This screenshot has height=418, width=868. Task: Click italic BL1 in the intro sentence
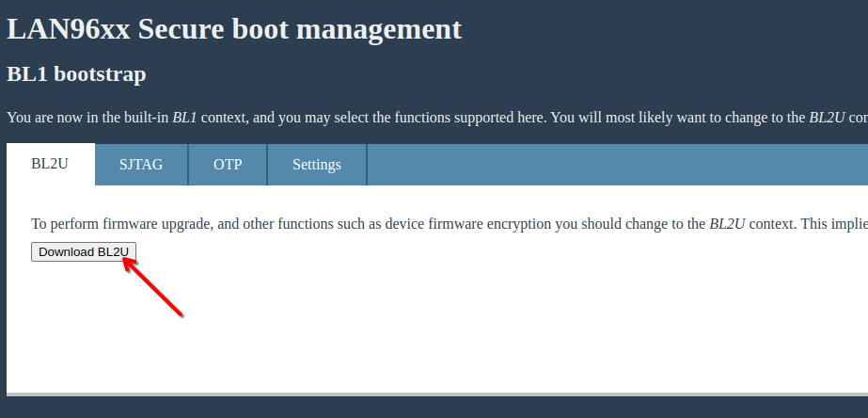tap(184, 118)
